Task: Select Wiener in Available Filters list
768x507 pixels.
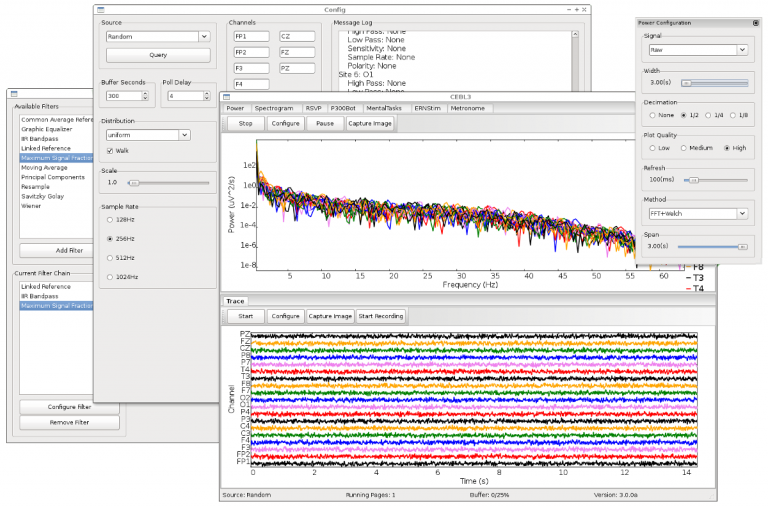Action: pyautogui.click(x=32, y=206)
